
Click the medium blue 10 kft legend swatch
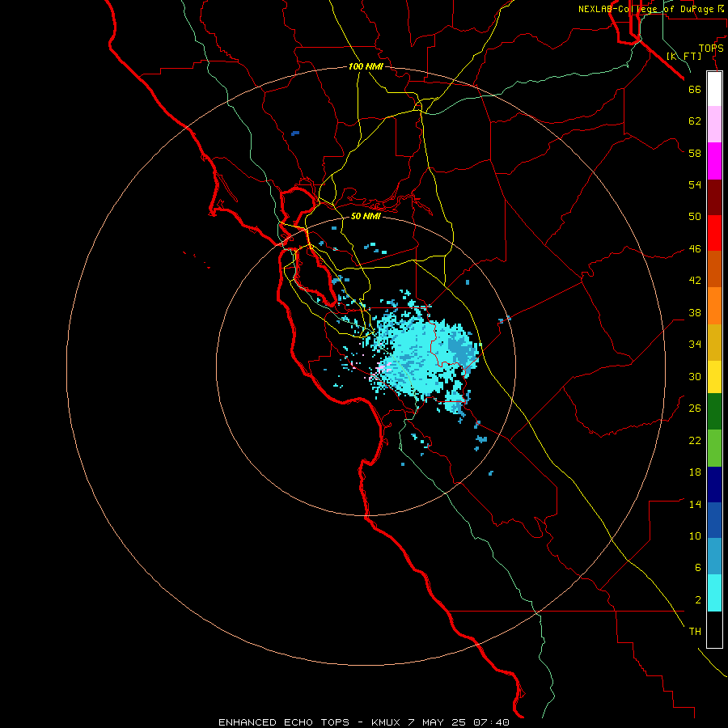pos(714,520)
